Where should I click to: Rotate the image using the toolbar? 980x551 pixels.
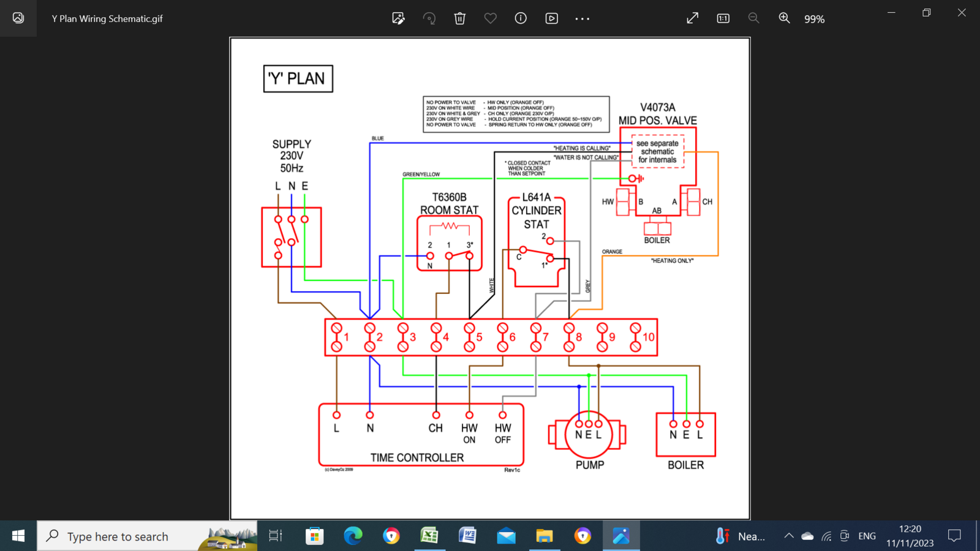[x=429, y=18]
